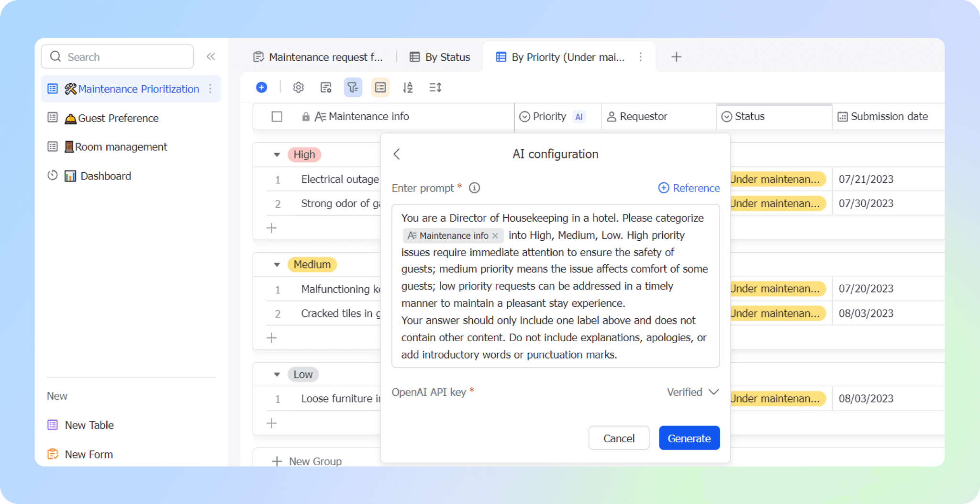The height and width of the screenshot is (504, 980).
Task: Click the blue plus icon to add a record
Action: coord(261,87)
